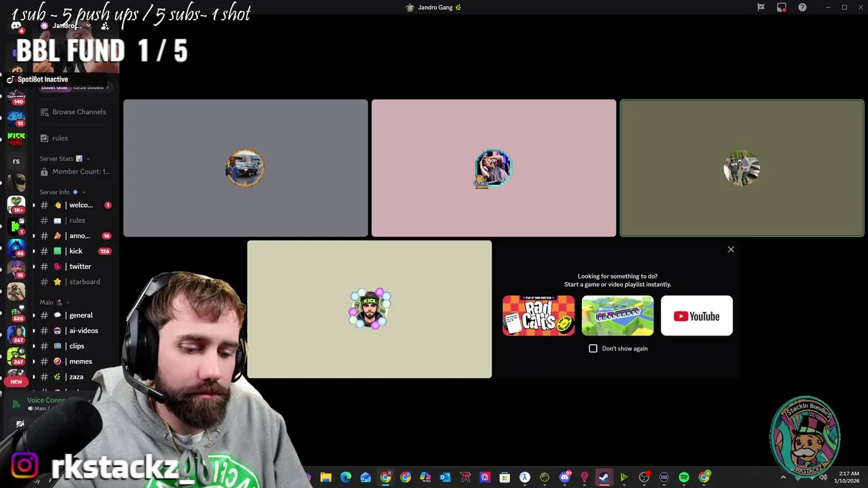Open the rs server icon
The width and height of the screenshot is (868, 488).
[x=16, y=161]
